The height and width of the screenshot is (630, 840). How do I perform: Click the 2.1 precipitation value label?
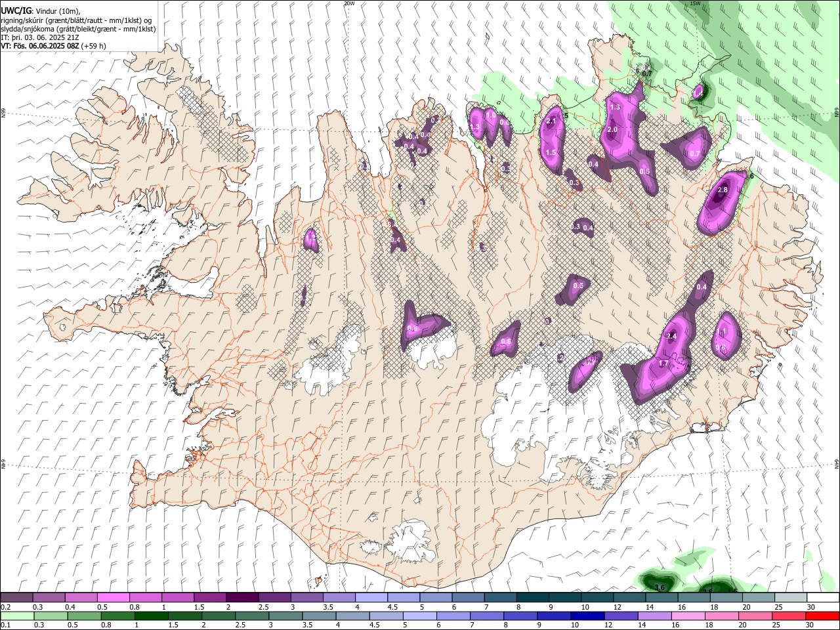551,121
